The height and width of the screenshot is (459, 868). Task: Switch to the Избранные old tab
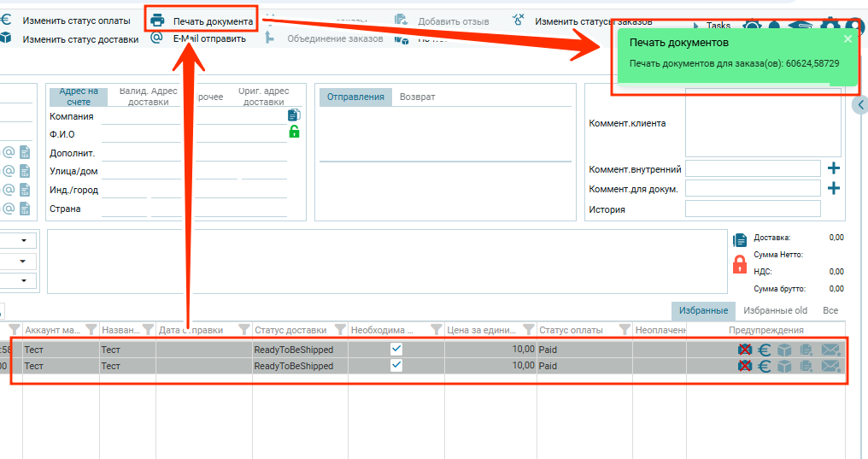point(775,310)
